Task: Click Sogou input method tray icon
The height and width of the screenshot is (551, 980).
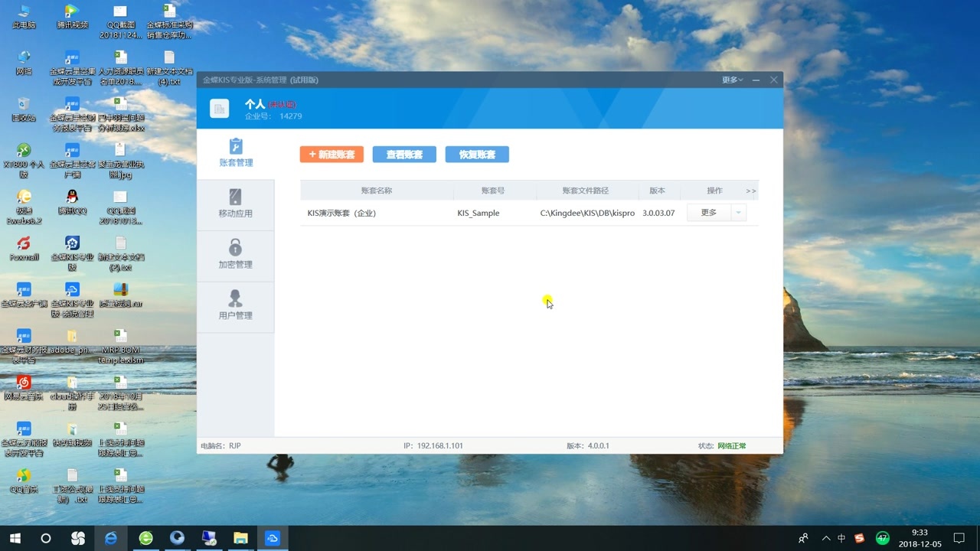Action: pyautogui.click(x=860, y=538)
